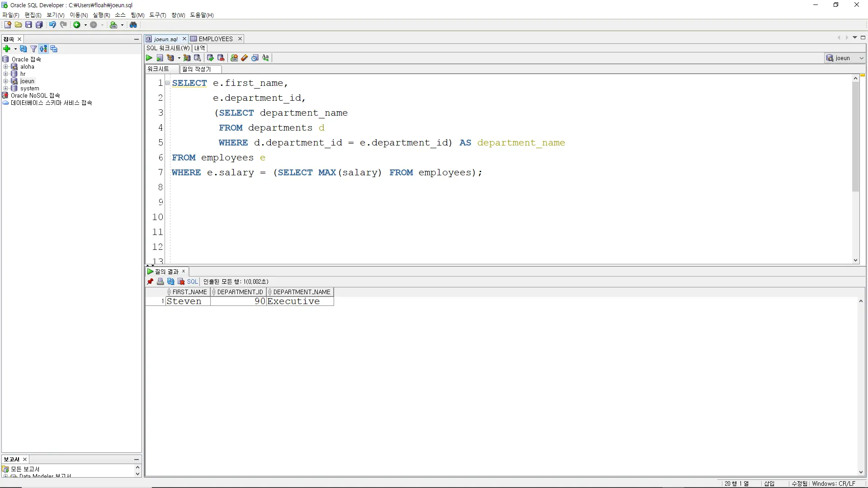The image size is (868, 488).
Task: Click the Run Script icon
Action: pos(160,58)
